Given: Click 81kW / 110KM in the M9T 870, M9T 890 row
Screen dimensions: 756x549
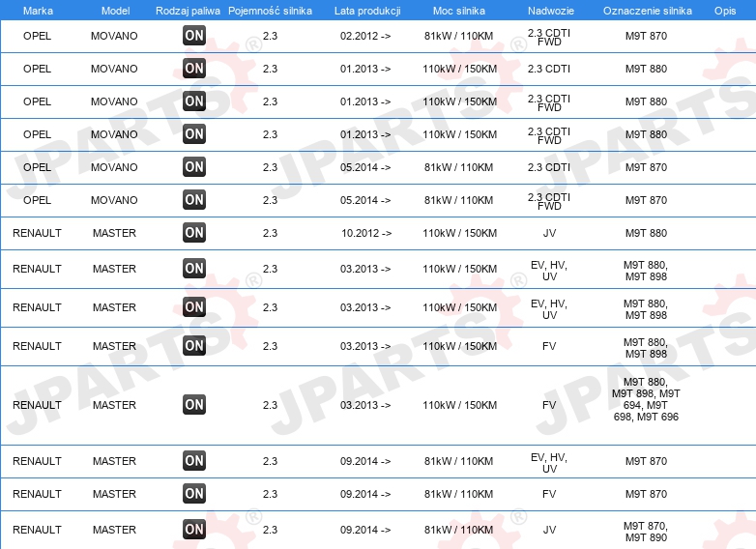Looking at the screenshot, I should [459, 530].
